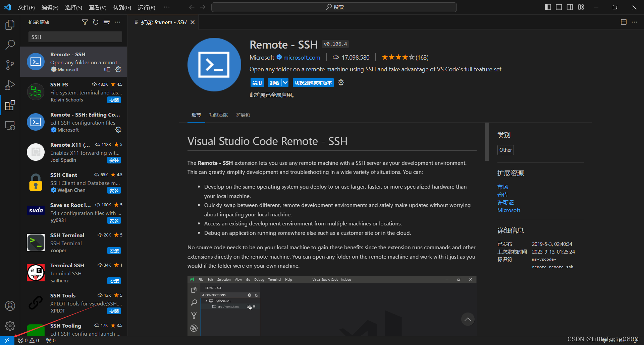Viewport: 644px width, 345px height.
Task: Open extensions sidebar more actions menu
Action: click(117, 22)
